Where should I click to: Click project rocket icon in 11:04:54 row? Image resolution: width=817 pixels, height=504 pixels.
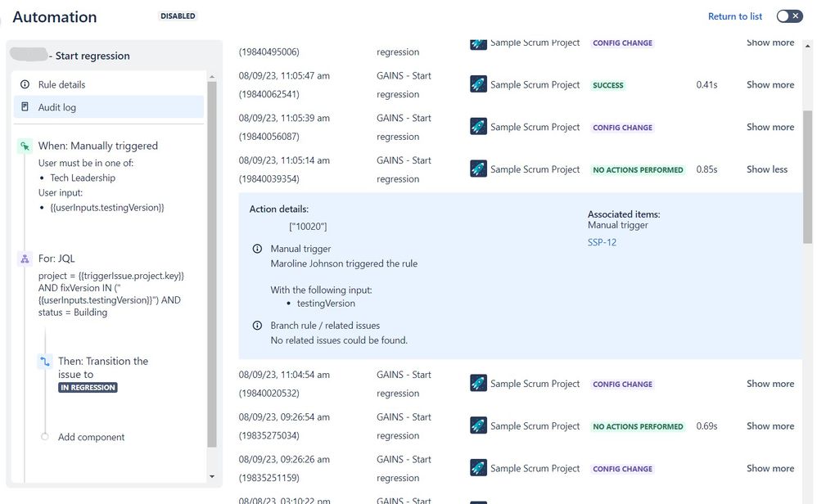(478, 383)
